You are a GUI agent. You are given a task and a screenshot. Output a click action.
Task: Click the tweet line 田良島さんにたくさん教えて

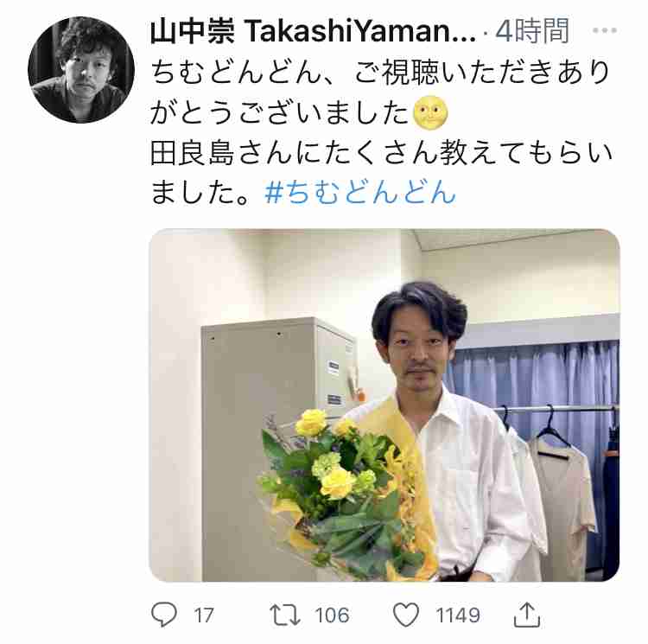(381, 152)
